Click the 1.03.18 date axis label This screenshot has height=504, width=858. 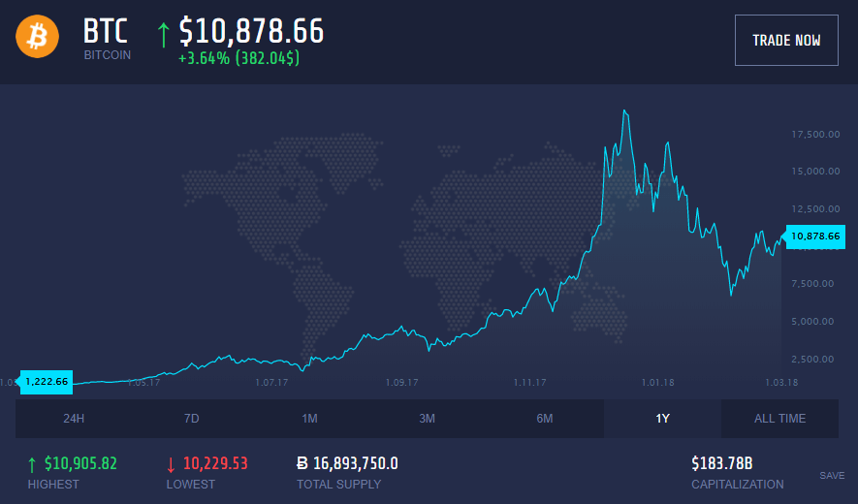tap(781, 382)
